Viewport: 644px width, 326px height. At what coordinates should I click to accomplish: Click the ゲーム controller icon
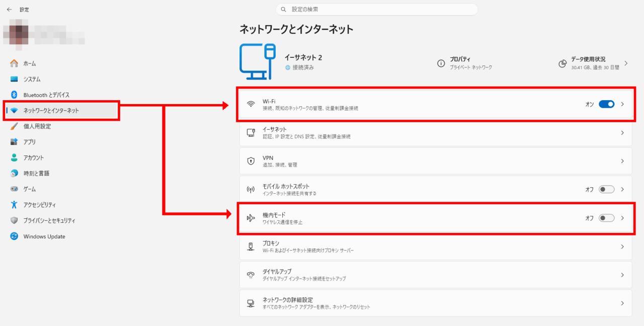(x=14, y=189)
